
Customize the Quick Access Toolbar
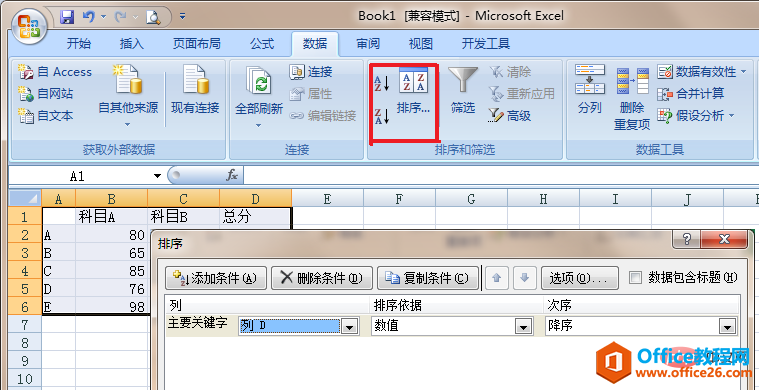click(182, 16)
